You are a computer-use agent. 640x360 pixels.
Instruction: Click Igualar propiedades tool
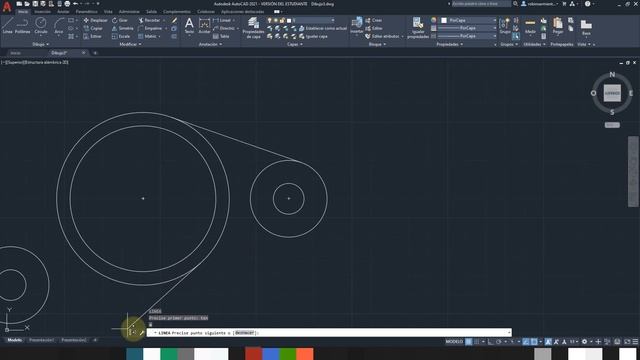(x=418, y=28)
